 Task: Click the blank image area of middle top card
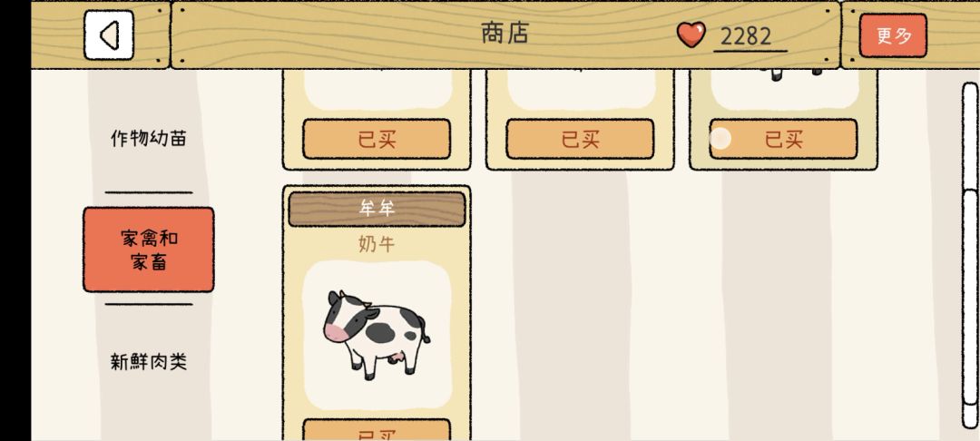[x=581, y=90]
